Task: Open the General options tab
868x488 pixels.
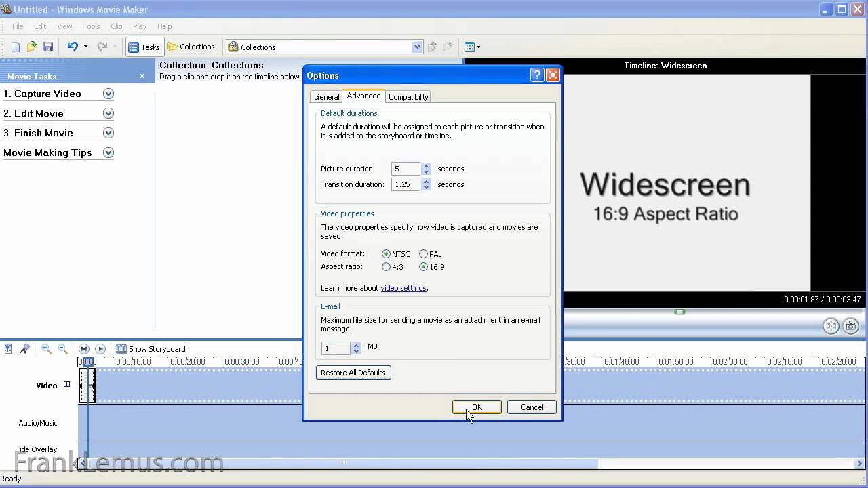Action: 326,97
